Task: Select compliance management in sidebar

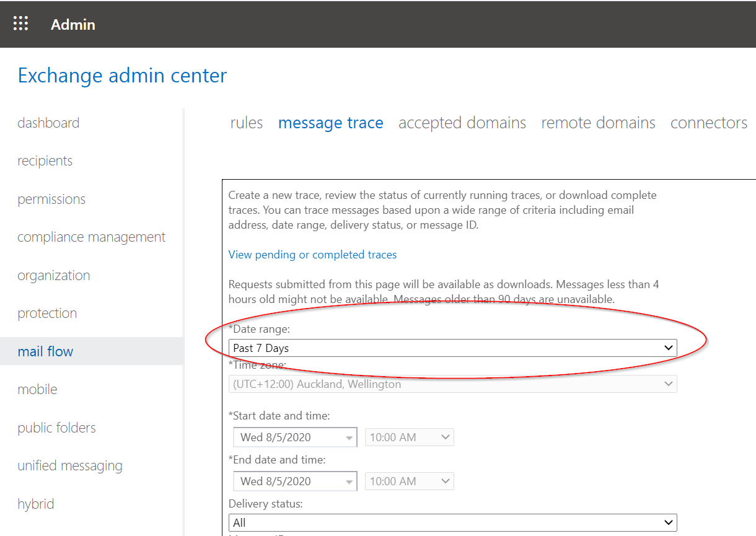Action: coord(91,237)
